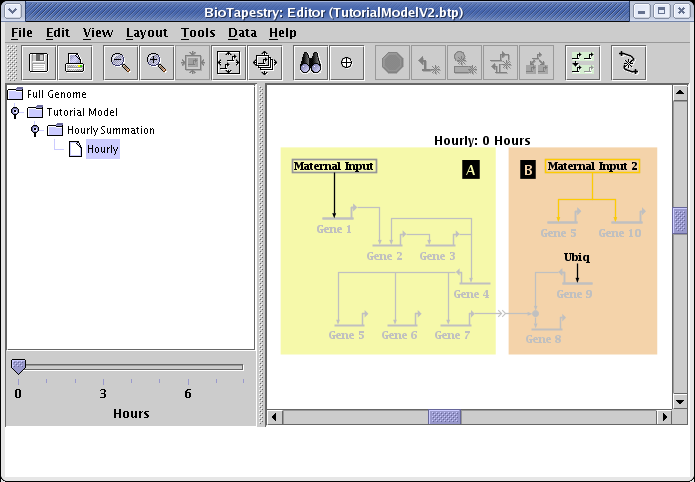This screenshot has height=482, width=695.
Task: Click the horizontal scrollbar right arrow
Action: click(x=664, y=416)
